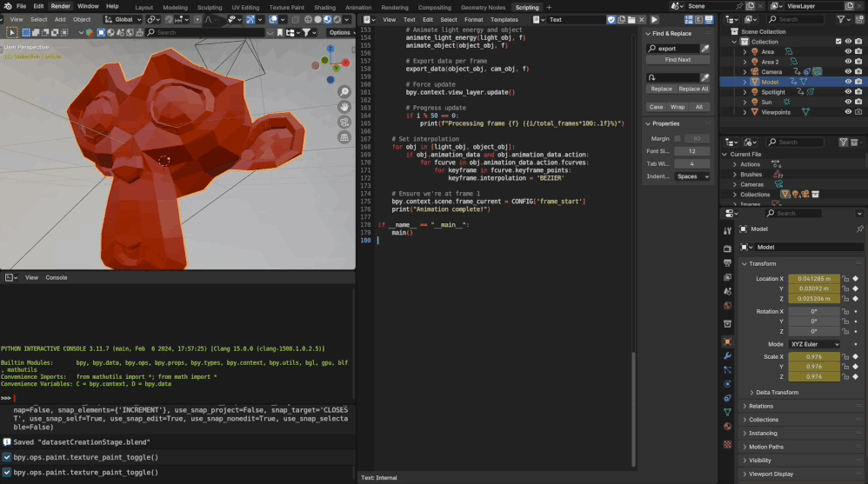Hide the Camera object in viewport

pos(847,71)
